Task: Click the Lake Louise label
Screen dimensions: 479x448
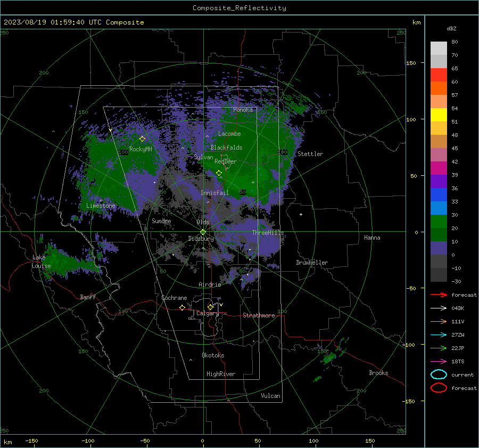Action: pos(41,262)
